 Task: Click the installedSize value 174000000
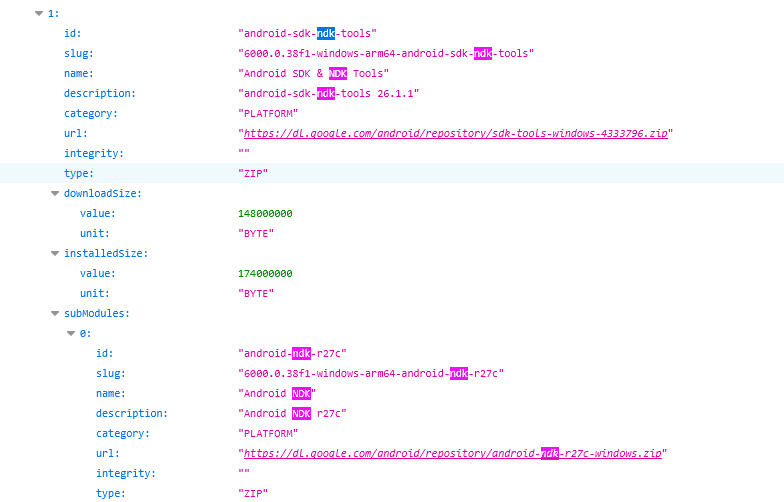pyautogui.click(x=265, y=274)
